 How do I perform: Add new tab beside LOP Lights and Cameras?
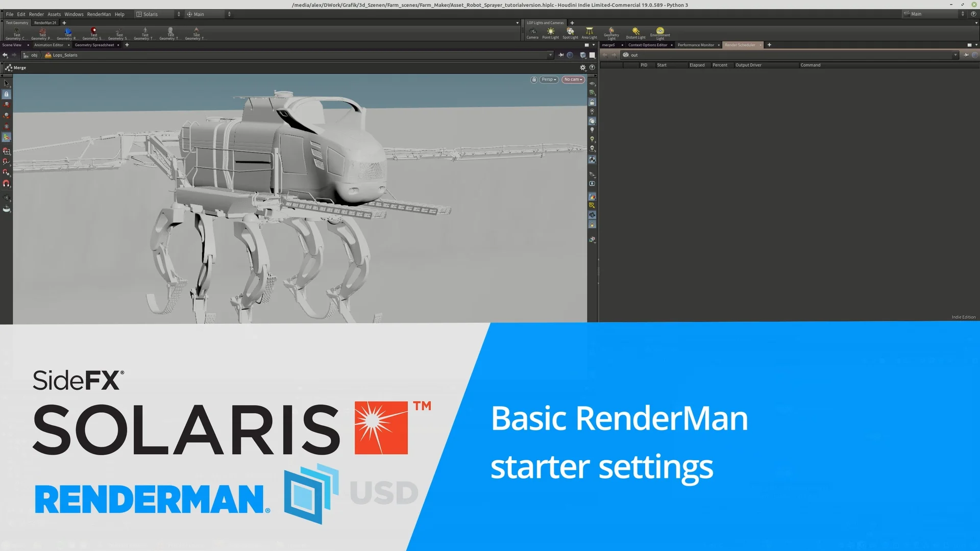pos(572,23)
